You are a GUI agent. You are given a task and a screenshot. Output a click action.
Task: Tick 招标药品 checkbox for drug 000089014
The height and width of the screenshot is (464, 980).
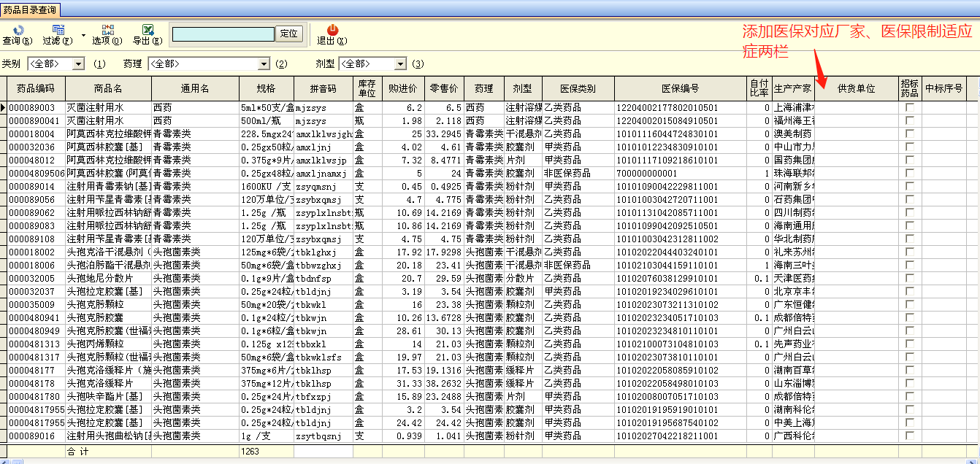pyautogui.click(x=910, y=186)
